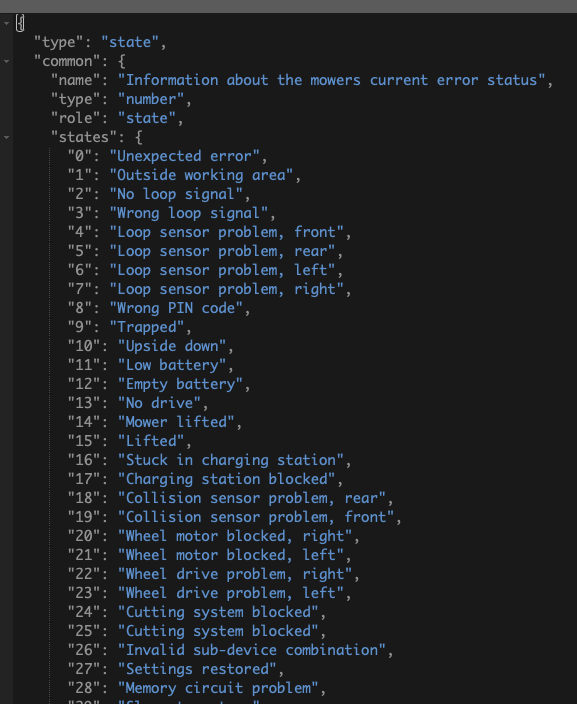Collapse the "states" object fold arrow
The width and height of the screenshot is (577, 704).
(6, 137)
